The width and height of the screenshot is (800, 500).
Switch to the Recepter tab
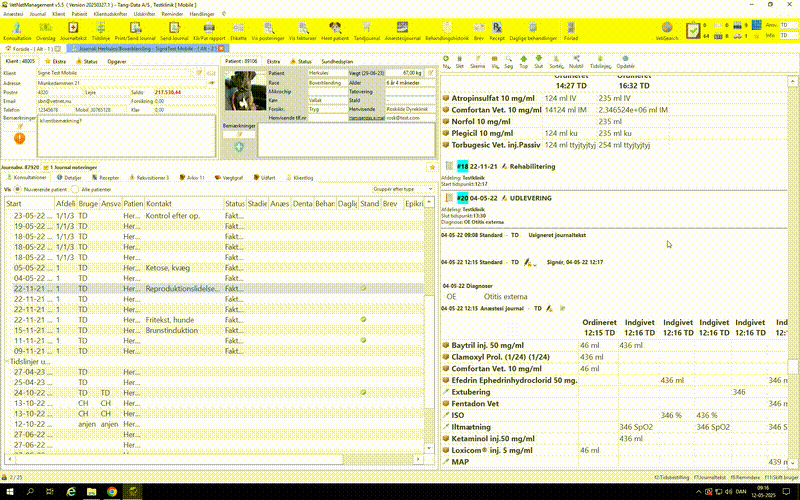pos(106,178)
